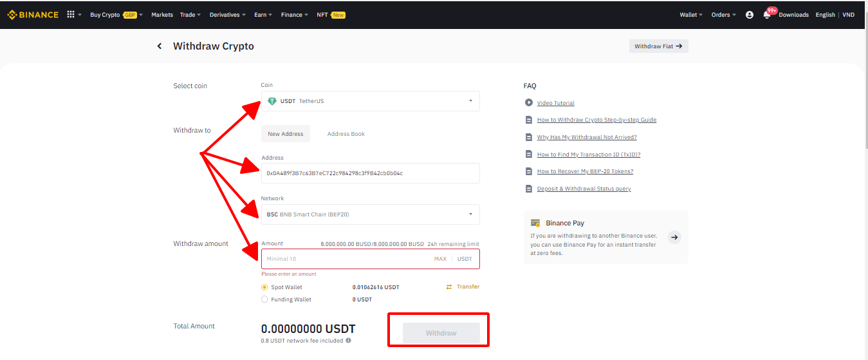Click the Transfer link

pos(468,287)
